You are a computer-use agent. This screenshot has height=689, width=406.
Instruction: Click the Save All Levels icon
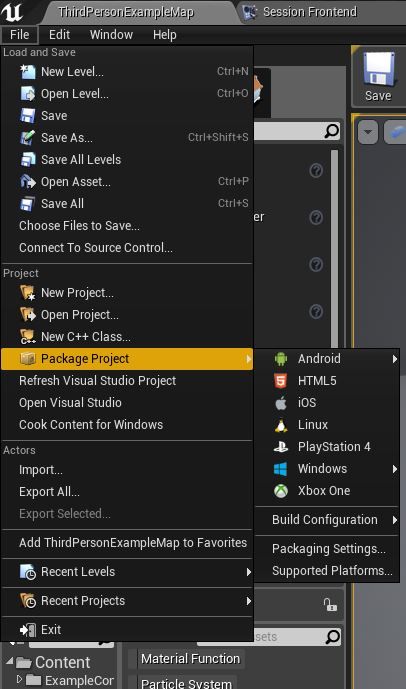click(x=28, y=160)
